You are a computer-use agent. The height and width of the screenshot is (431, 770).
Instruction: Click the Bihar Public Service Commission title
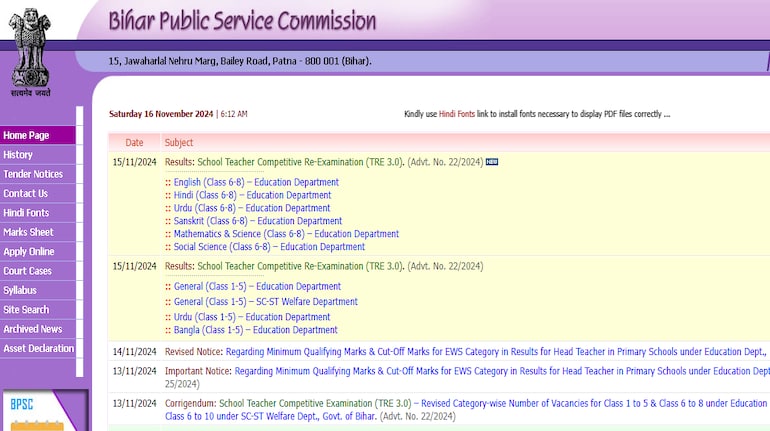coord(242,21)
